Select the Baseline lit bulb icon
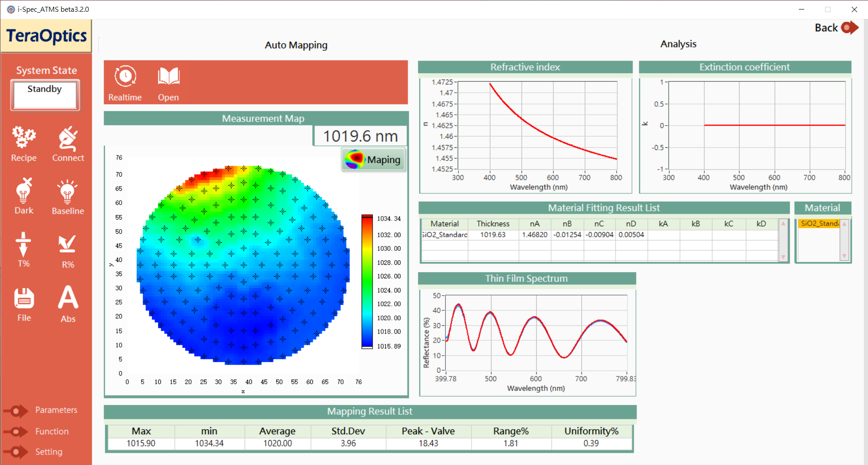 click(x=67, y=192)
